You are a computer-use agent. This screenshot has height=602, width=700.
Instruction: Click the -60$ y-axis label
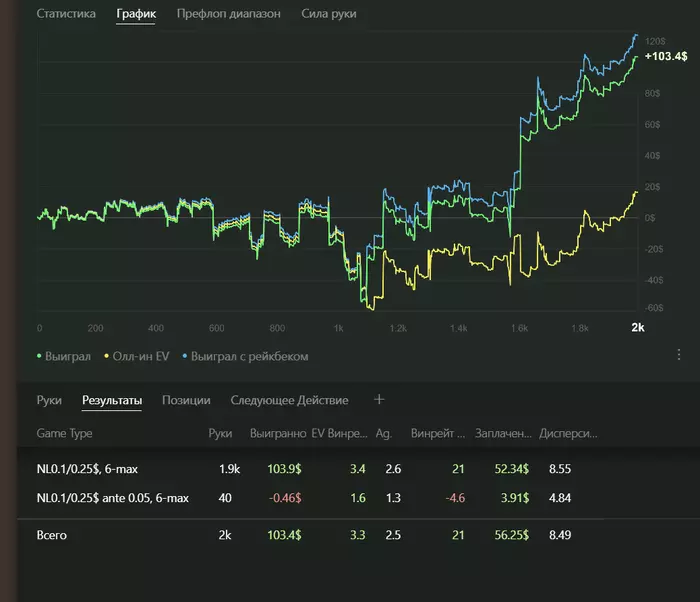pos(654,308)
